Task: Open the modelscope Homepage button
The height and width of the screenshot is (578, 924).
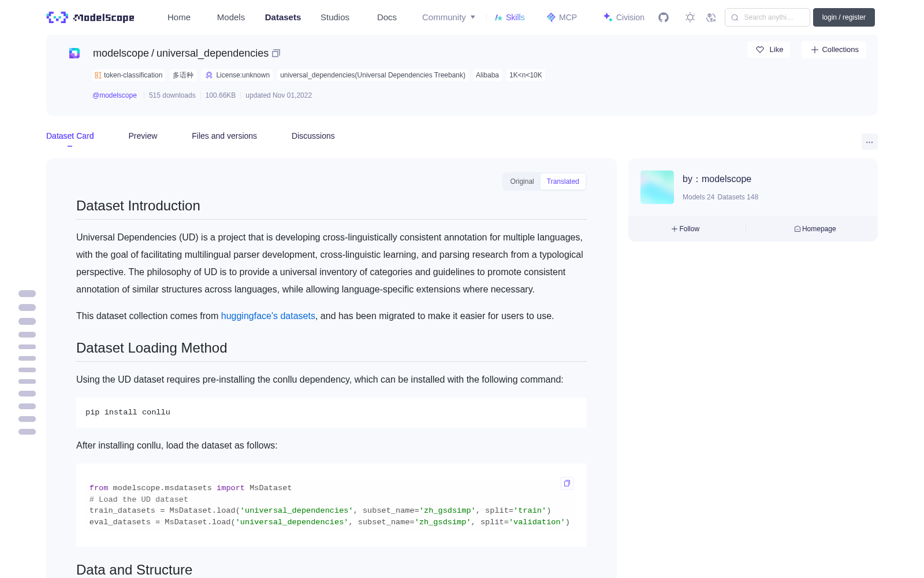Action: (815, 229)
